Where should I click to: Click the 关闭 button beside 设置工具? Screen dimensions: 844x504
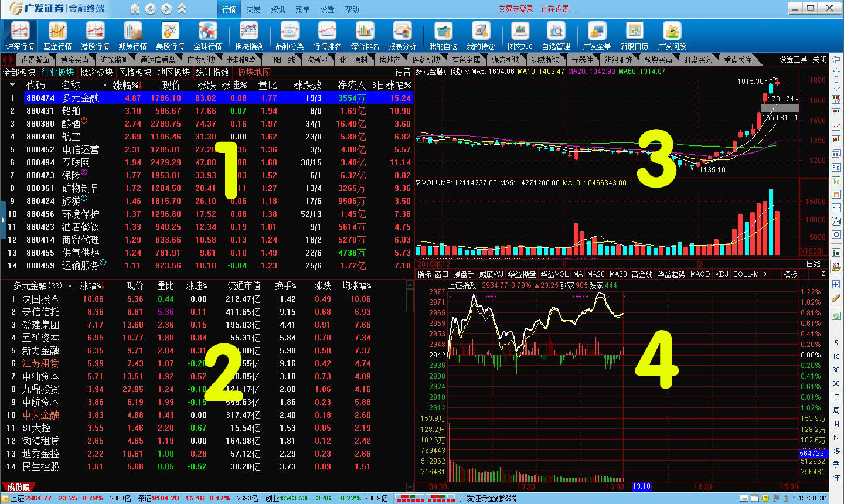[x=820, y=59]
